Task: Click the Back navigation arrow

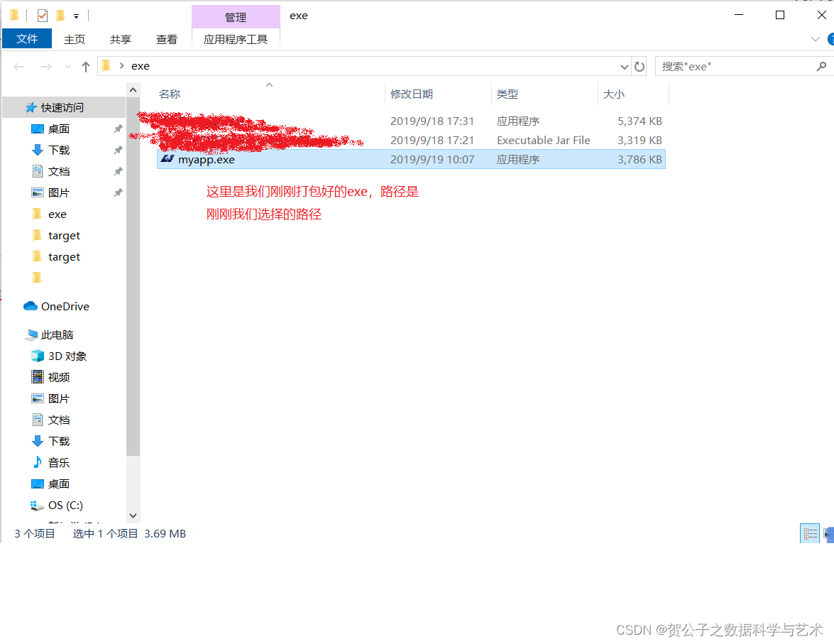Action: (x=19, y=67)
